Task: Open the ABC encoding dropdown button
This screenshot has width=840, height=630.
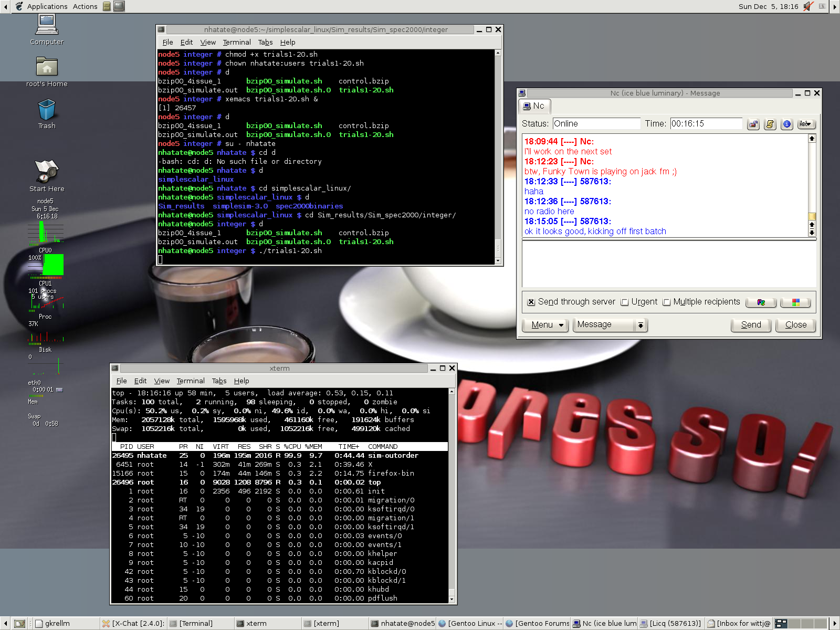Action: (x=805, y=124)
